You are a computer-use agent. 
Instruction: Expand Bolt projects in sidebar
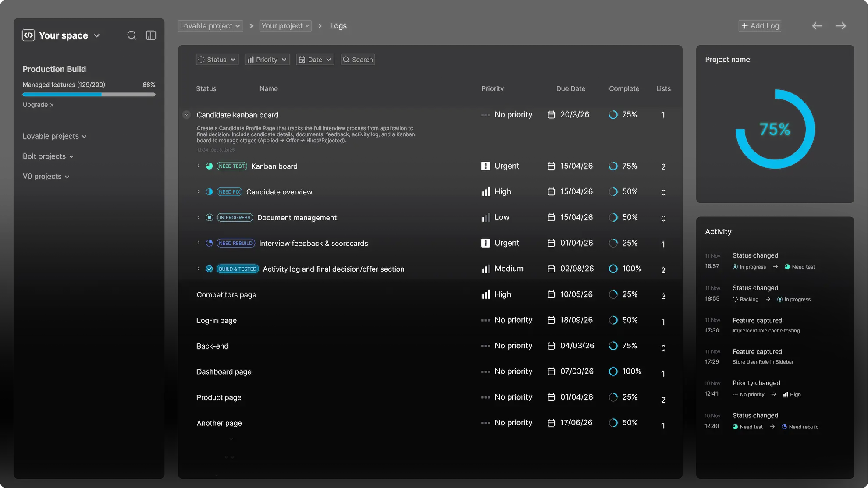pyautogui.click(x=48, y=156)
